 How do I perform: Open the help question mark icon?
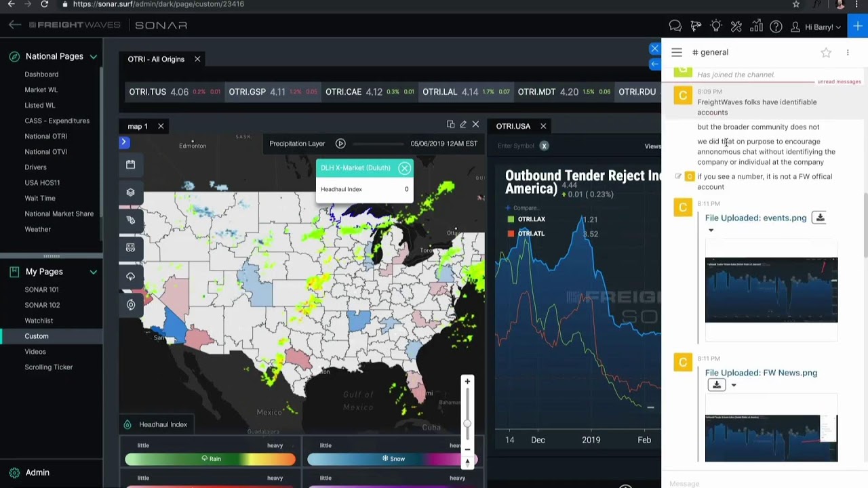(776, 27)
